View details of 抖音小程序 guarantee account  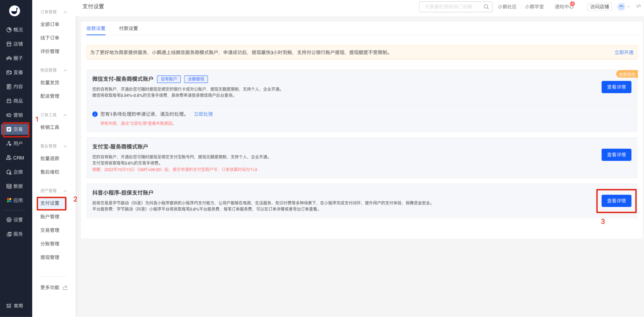point(616,201)
